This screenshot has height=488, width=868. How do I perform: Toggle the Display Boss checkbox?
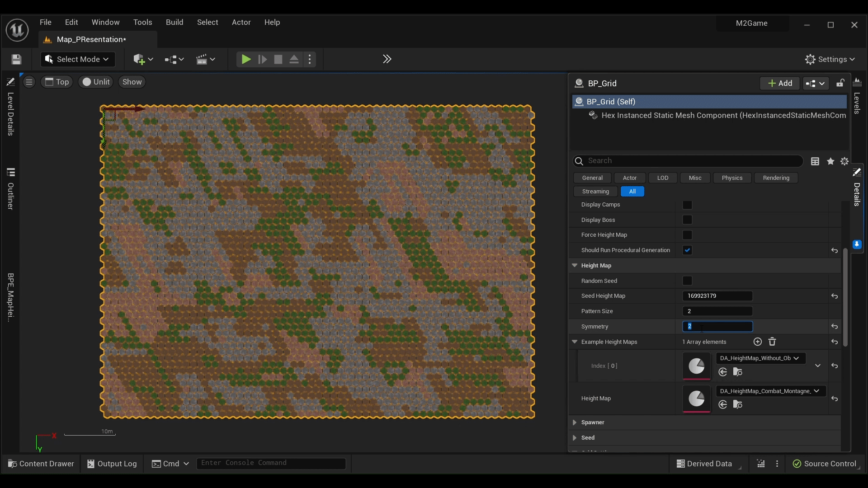click(687, 220)
